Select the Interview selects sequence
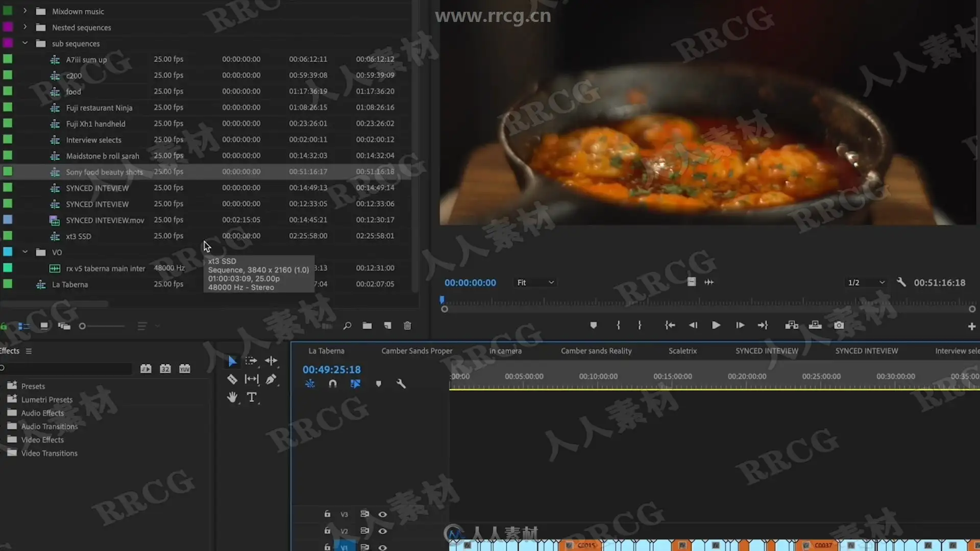The width and height of the screenshot is (980, 551). [x=93, y=140]
